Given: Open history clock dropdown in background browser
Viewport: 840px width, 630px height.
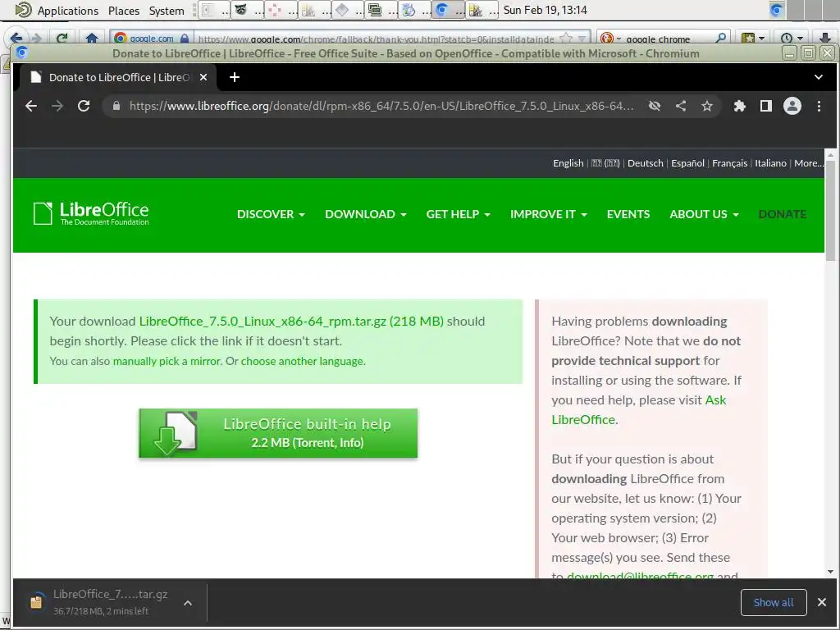Looking at the screenshot, I should (x=792, y=38).
